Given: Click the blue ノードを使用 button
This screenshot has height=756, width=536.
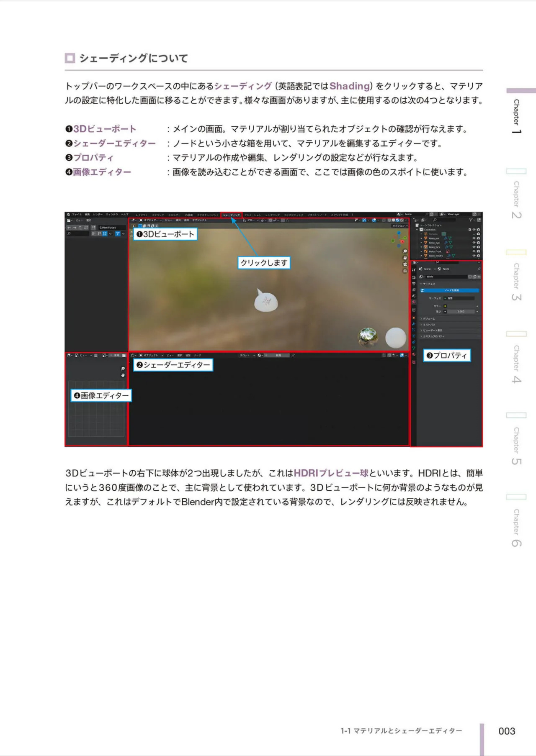Looking at the screenshot, I should [450, 290].
